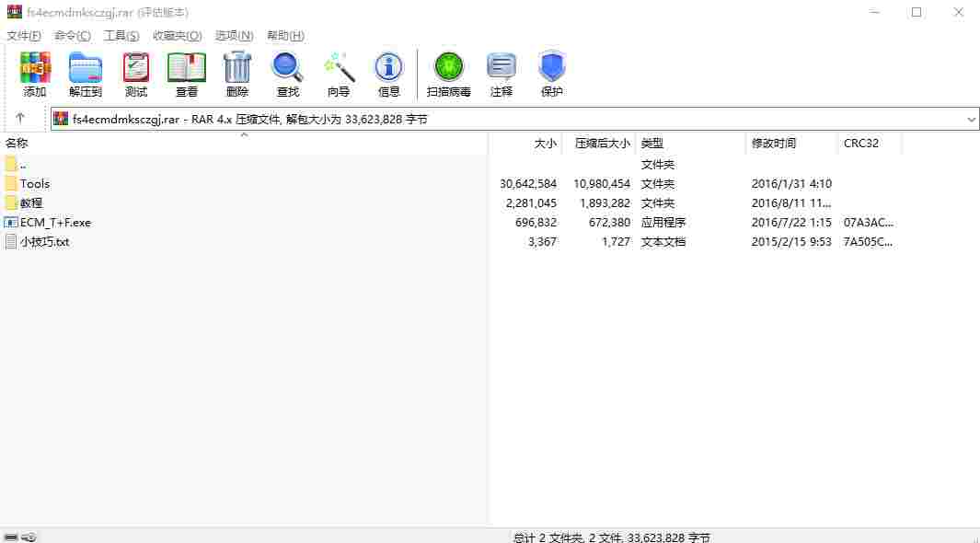Image resolution: width=980 pixels, height=543 pixels.
Task: Click the status bar total summary text
Action: 612,537
